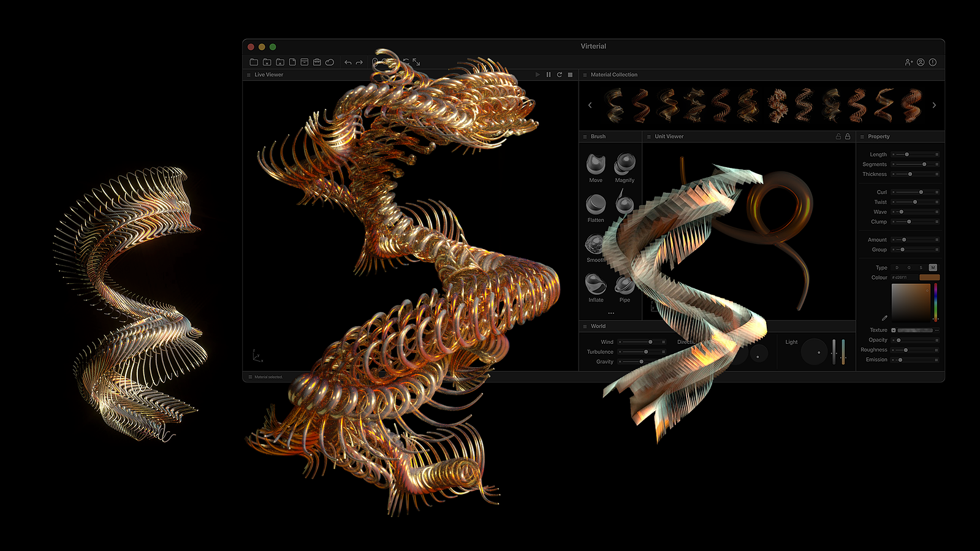
Task: Adjust the Opacity slider
Action: coord(916,340)
